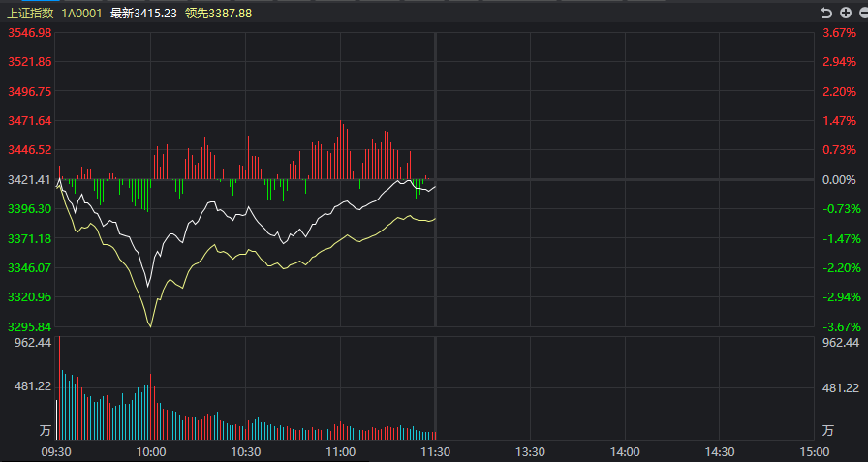868x462 pixels.
Task: Click the 11:00 time axis label
Action: 340,452
